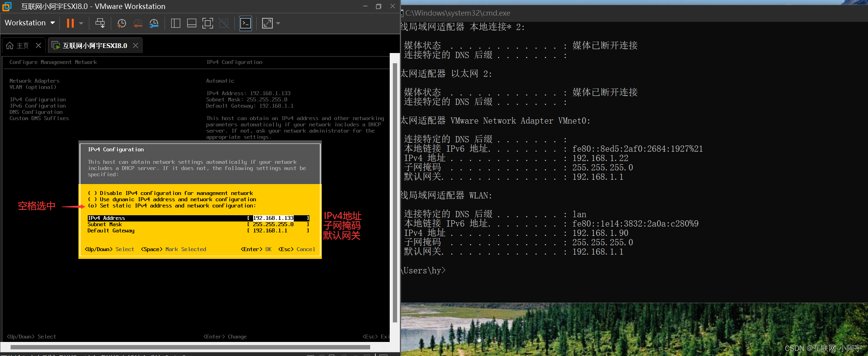
Task: Click the stretch guest display icon
Action: [267, 23]
